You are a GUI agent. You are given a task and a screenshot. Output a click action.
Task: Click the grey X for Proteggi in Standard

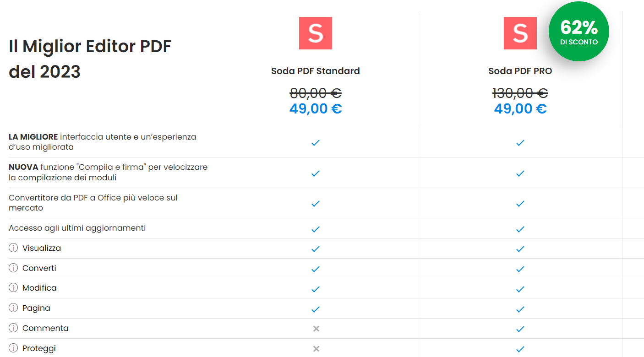[x=316, y=349]
